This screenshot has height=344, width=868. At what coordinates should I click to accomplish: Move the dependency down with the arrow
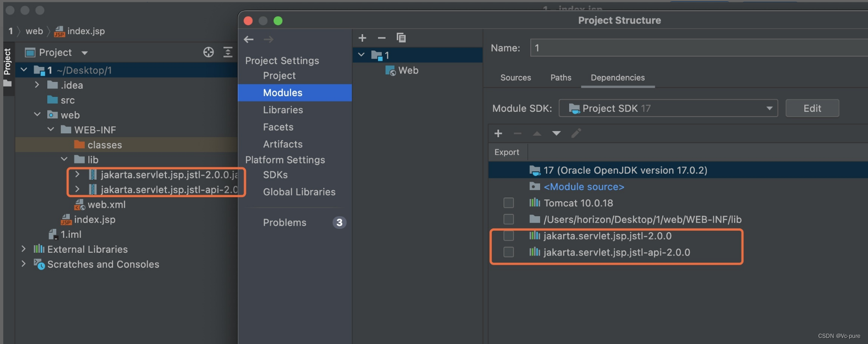point(556,133)
